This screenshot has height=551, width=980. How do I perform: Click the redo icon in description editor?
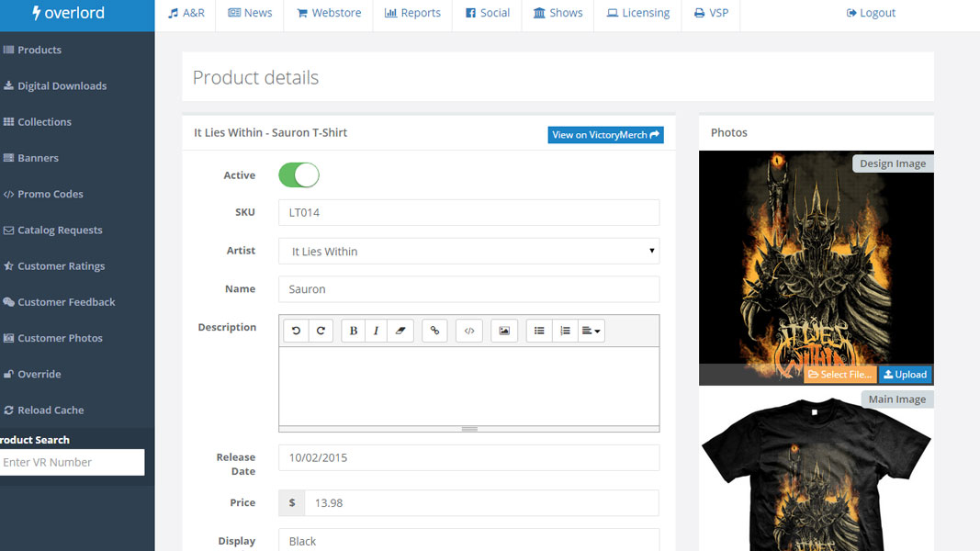coord(321,331)
